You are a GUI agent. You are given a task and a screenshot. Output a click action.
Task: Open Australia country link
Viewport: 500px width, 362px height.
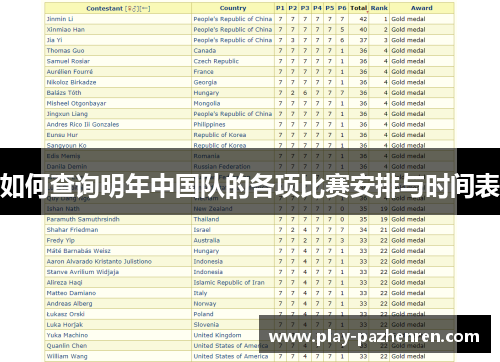tap(207, 240)
